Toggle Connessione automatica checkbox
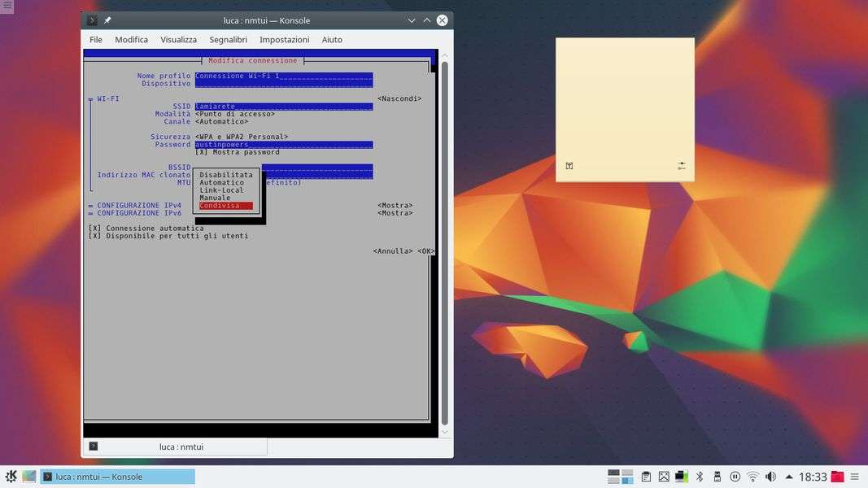 click(94, 229)
